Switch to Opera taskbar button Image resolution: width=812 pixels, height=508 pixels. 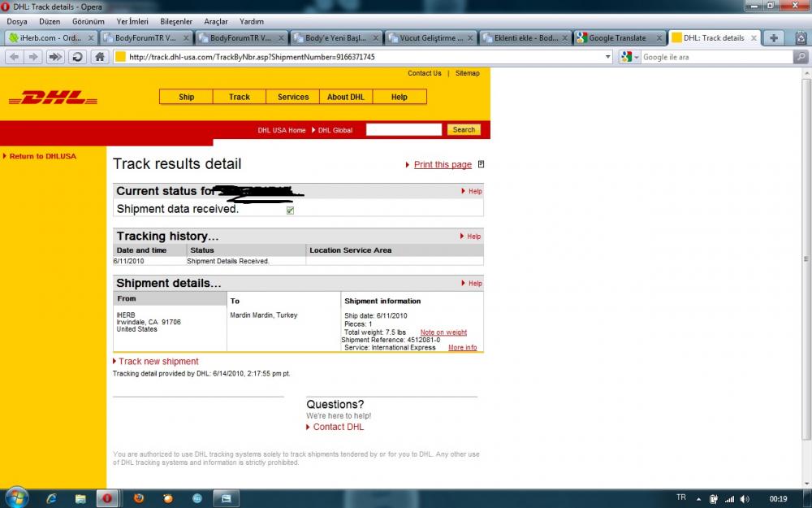click(x=107, y=499)
